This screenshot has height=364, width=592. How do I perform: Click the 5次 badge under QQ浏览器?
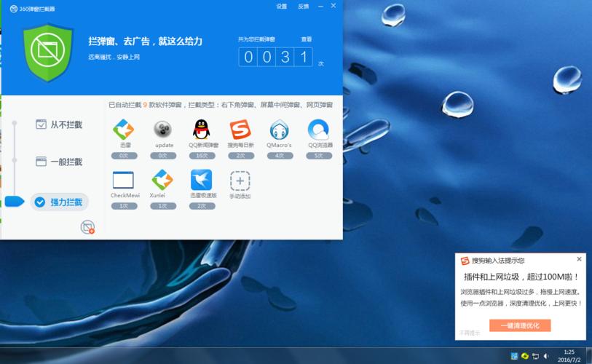319,156
